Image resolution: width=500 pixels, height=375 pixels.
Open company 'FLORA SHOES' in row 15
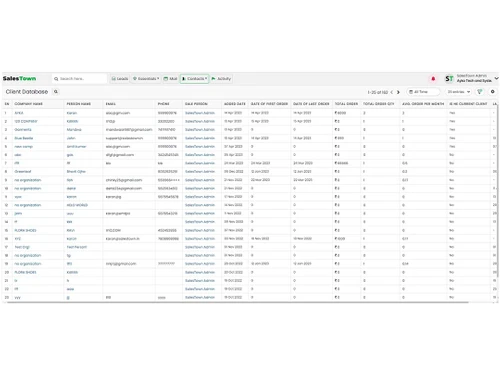(25, 230)
